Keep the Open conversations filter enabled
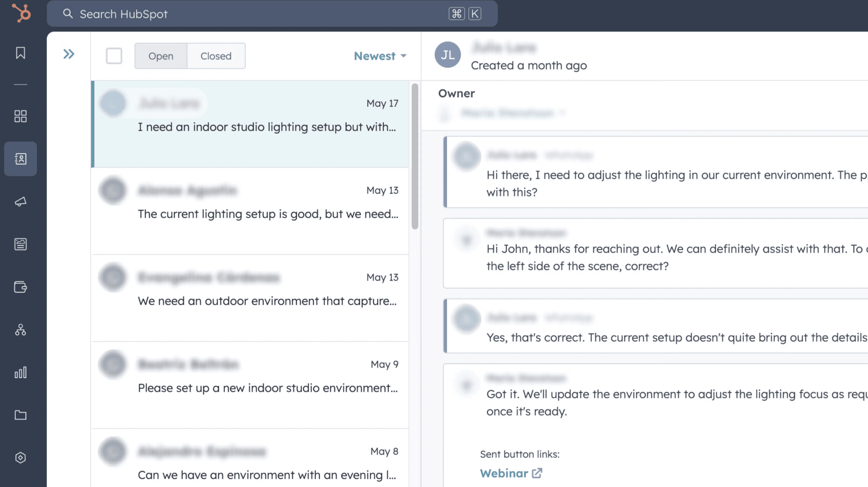Viewport: 868px width, 487px height. pos(161,56)
